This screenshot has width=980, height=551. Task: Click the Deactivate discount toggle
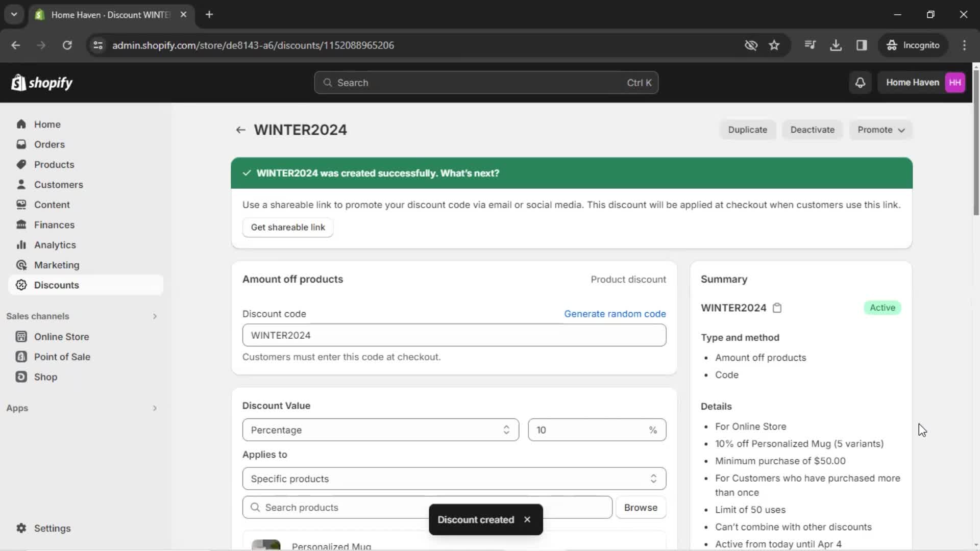(x=813, y=130)
